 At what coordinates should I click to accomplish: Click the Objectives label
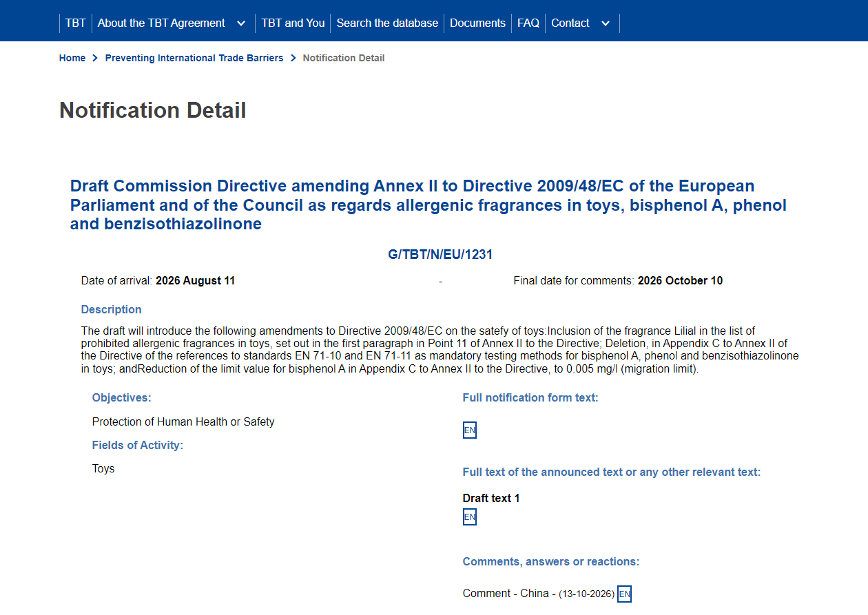[x=122, y=398]
